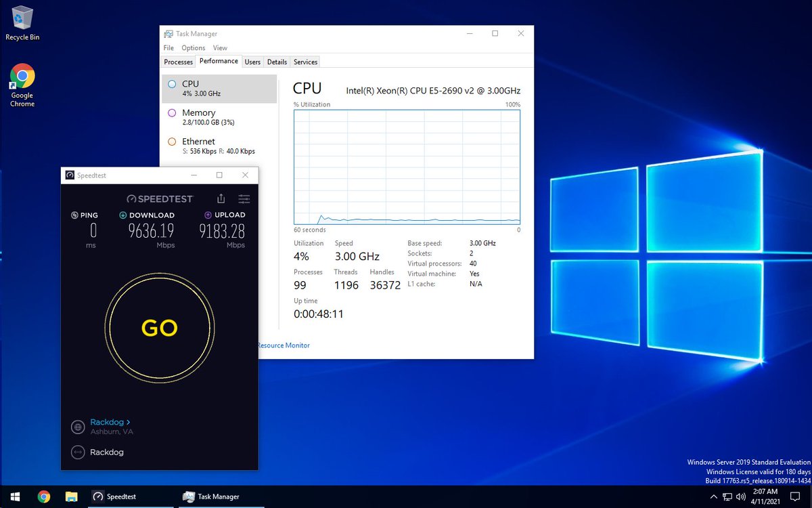This screenshot has height=508, width=812.
Task: Click the 0 ms ping value
Action: (x=93, y=232)
